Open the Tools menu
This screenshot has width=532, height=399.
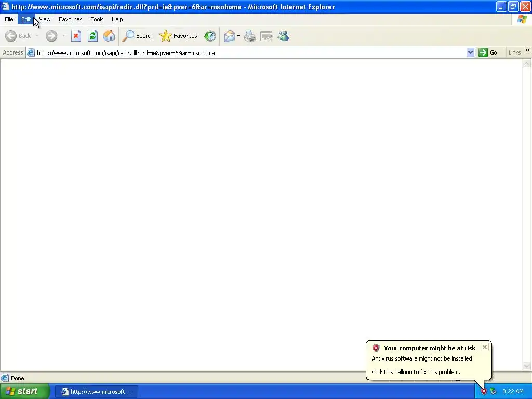97,19
